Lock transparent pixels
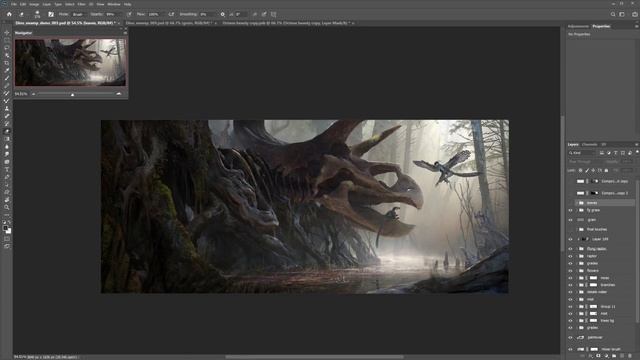Screen dimensions: 640x360 580,170
